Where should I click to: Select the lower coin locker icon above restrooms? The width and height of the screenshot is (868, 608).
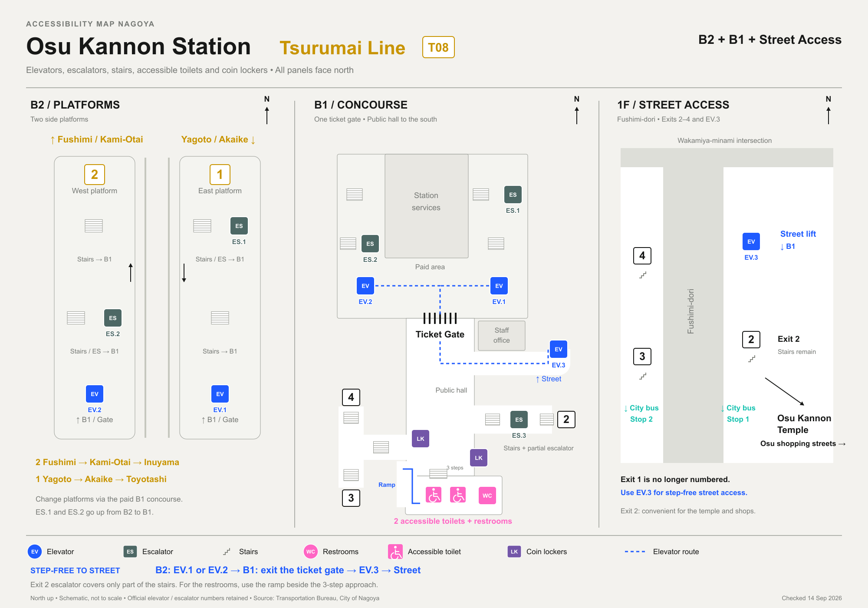(x=479, y=458)
